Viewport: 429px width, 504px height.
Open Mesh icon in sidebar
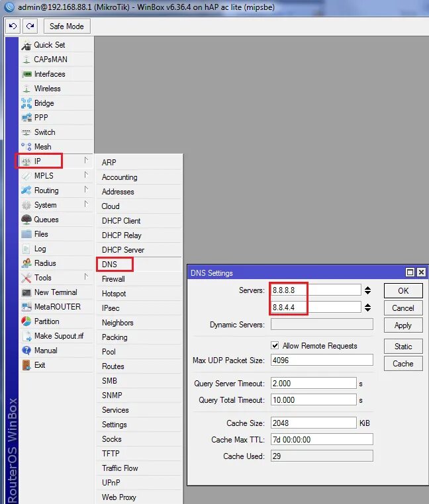pyautogui.click(x=26, y=147)
